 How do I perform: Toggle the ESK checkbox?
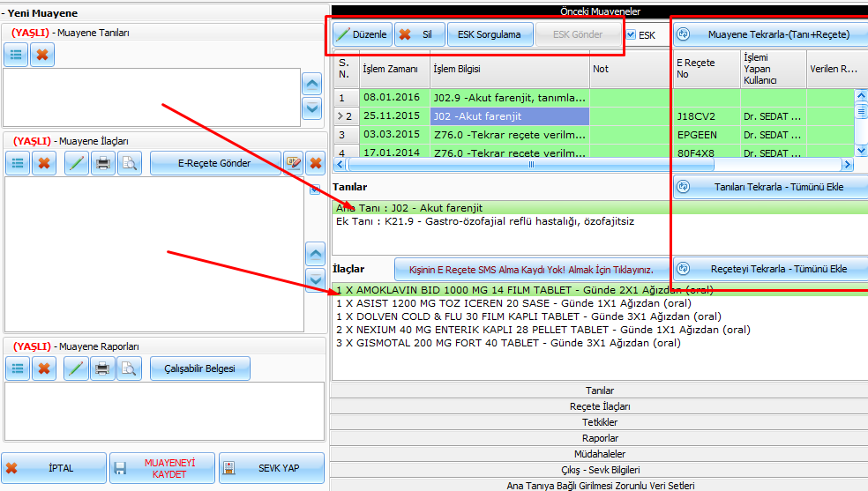(x=631, y=35)
